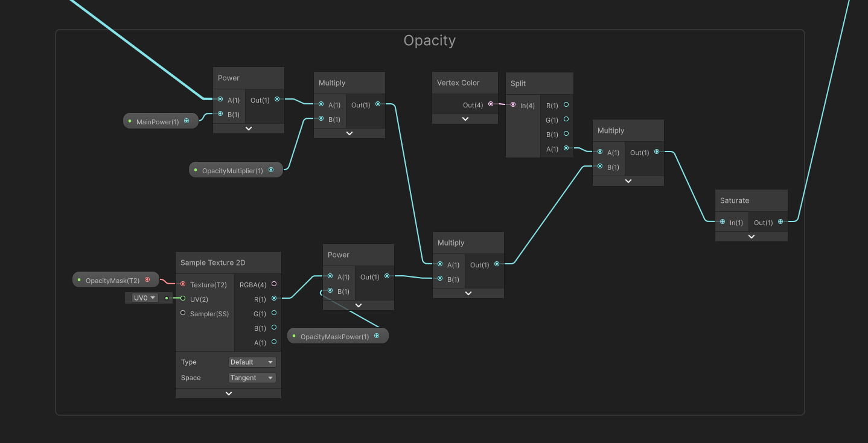Click the Opacity group title
The width and height of the screenshot is (868, 443).
(430, 41)
